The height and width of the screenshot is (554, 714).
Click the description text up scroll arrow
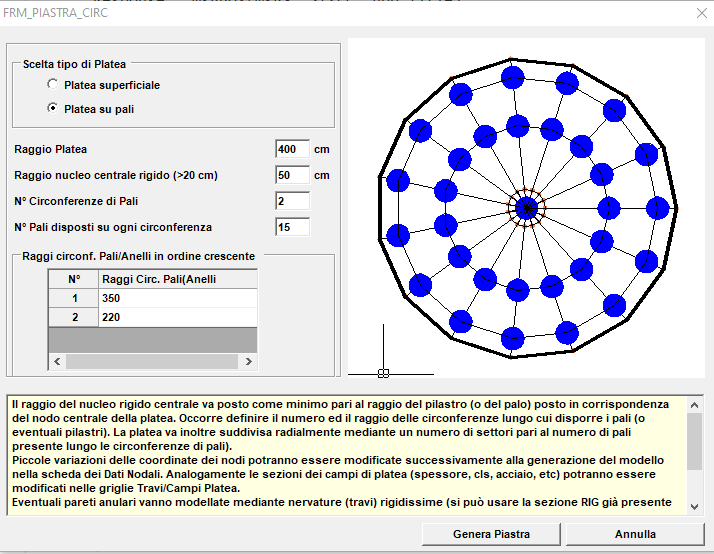694,405
